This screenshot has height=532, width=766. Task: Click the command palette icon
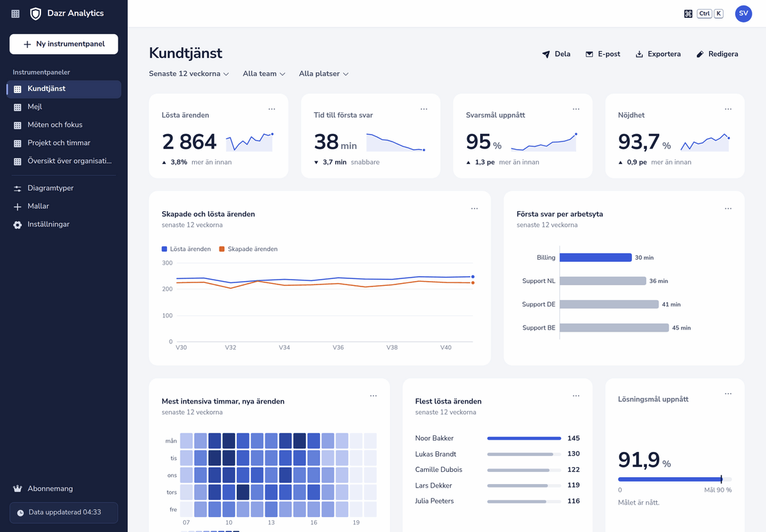(688, 14)
